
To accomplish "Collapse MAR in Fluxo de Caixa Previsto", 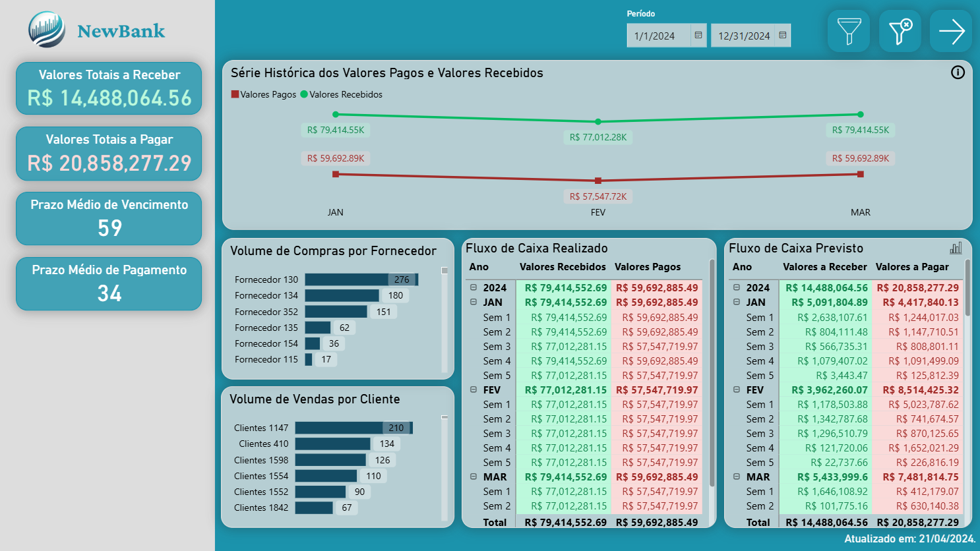I will (x=737, y=477).
